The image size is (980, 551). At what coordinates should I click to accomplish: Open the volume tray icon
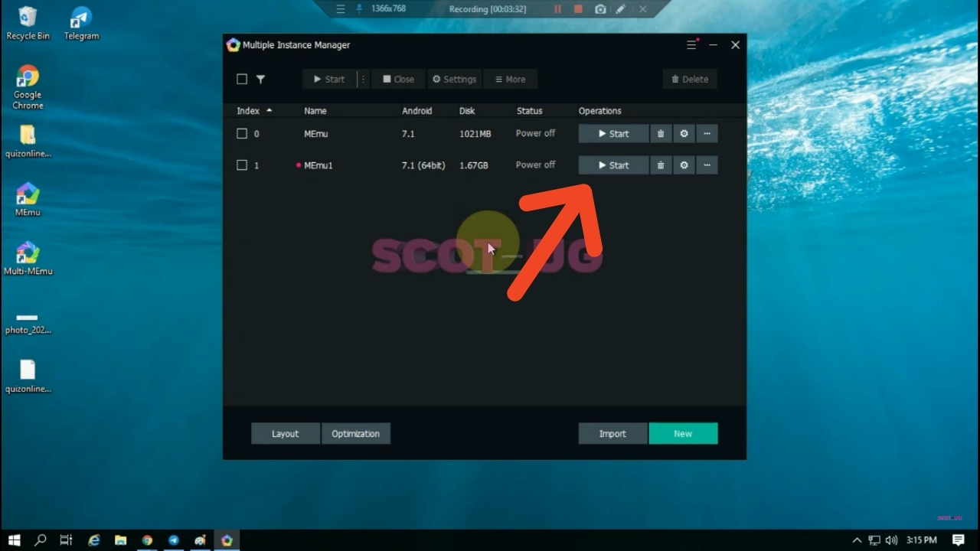[891, 540]
